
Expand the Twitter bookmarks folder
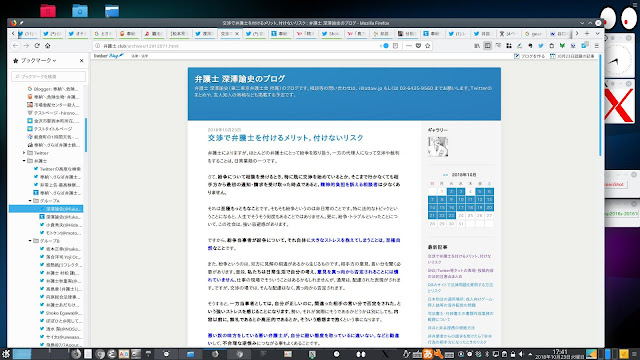tap(24, 153)
